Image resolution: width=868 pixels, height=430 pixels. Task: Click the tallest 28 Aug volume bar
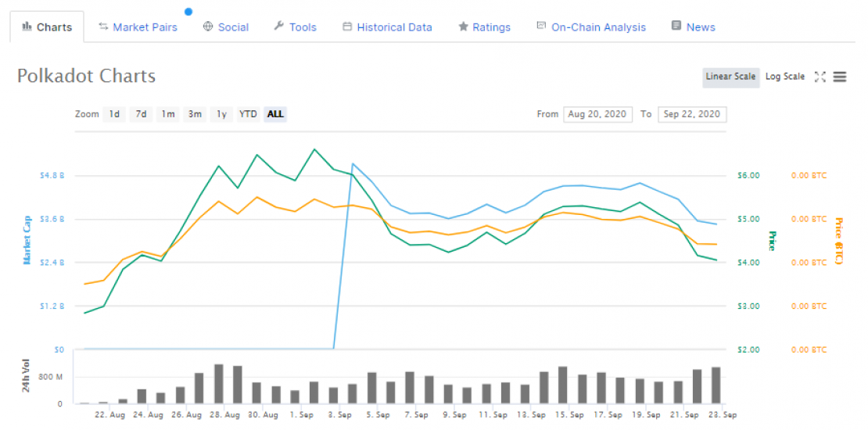(219, 384)
